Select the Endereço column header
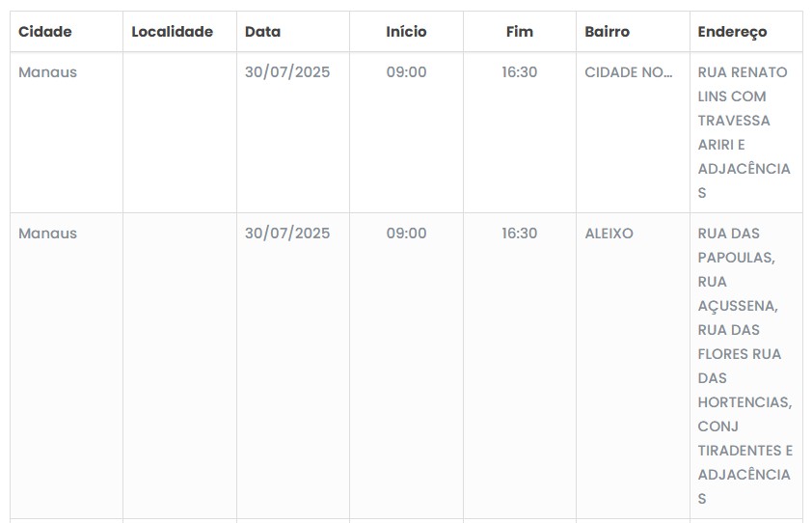 (x=732, y=32)
